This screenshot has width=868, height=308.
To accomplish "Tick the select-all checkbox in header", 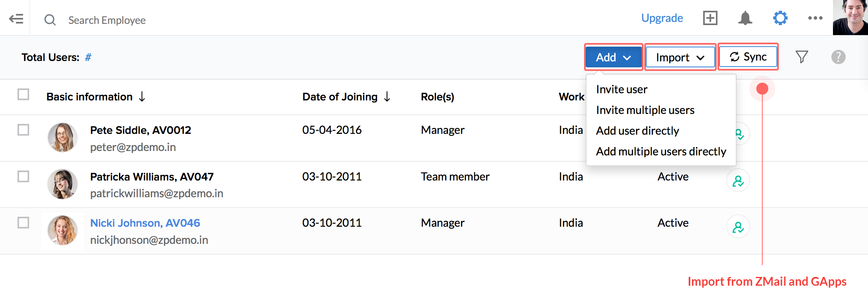I will pyautogui.click(x=23, y=94).
